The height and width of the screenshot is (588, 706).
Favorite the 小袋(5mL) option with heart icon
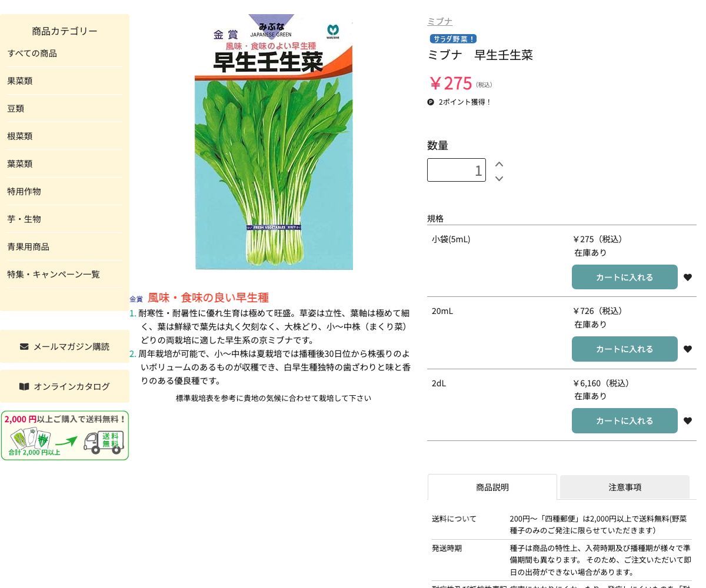(x=688, y=277)
